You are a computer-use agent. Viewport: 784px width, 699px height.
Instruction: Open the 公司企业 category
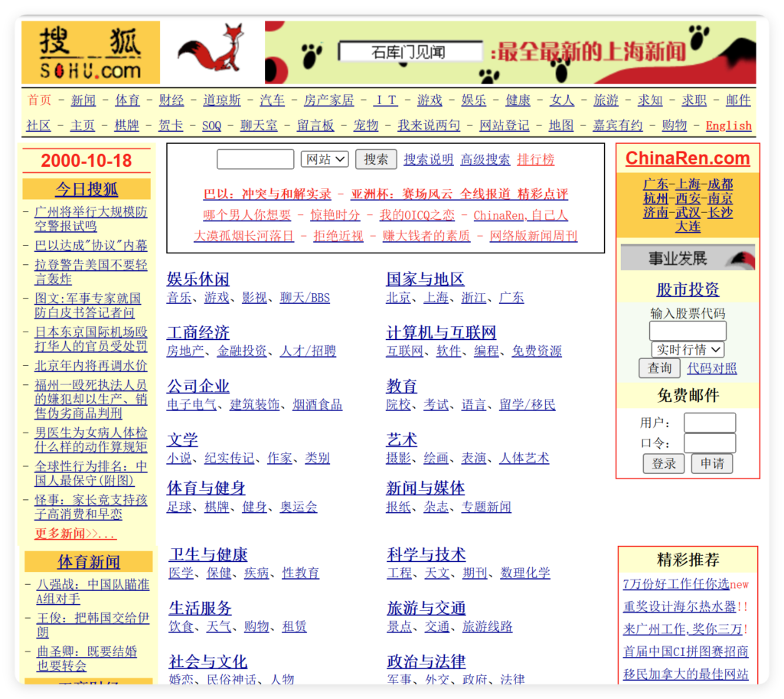tap(198, 386)
